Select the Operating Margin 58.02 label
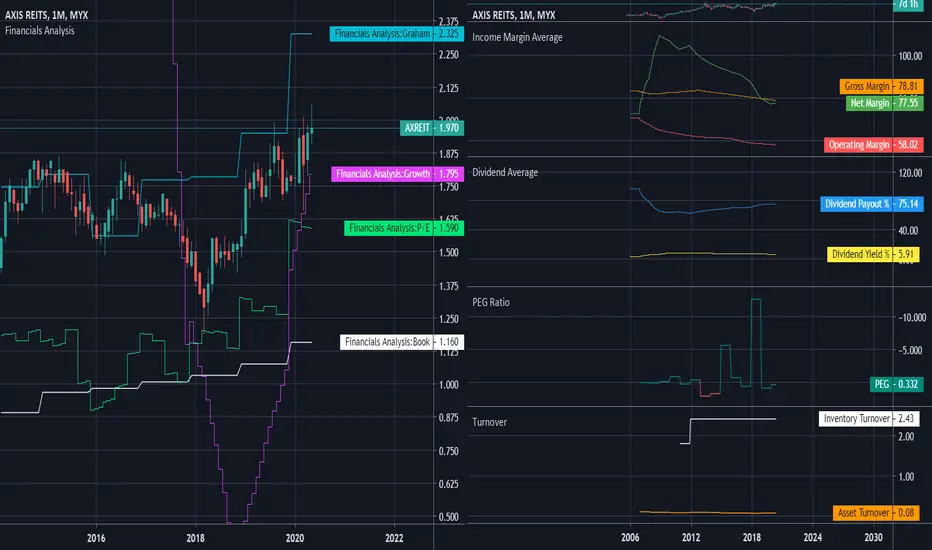Viewport: 932px width, 550px height. pyautogui.click(x=873, y=144)
